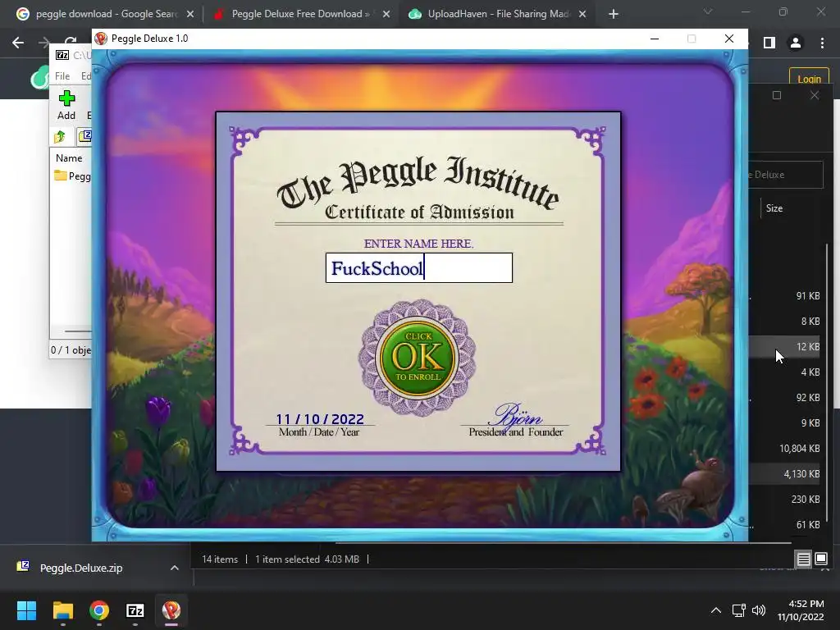Screen dimensions: 840x630
Task: Close the Peggle Deluxe Free Download tab
Action: (386, 14)
